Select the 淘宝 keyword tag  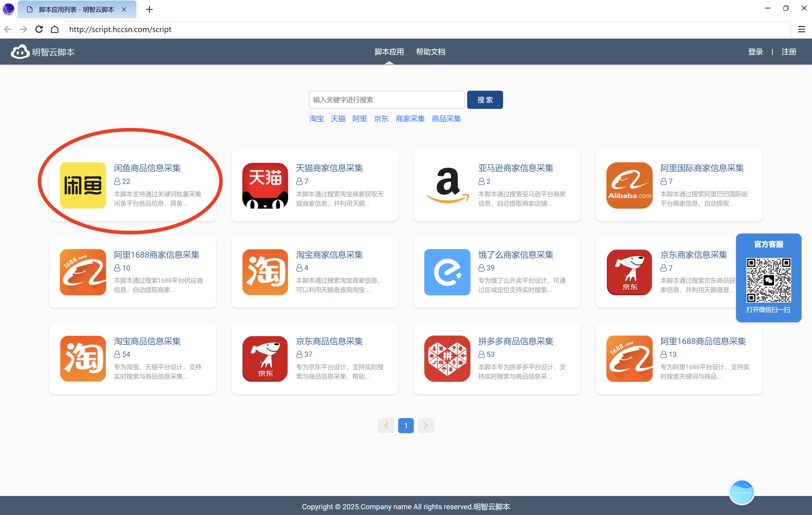click(316, 119)
